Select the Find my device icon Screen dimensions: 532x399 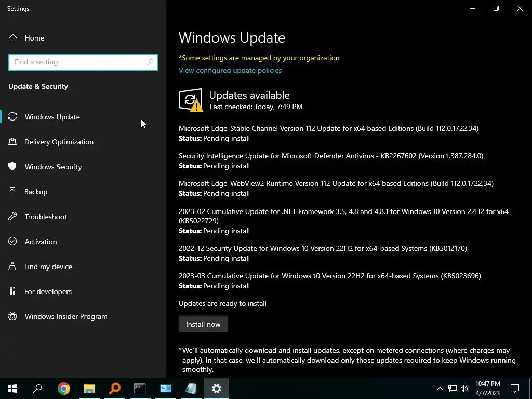pos(12,267)
